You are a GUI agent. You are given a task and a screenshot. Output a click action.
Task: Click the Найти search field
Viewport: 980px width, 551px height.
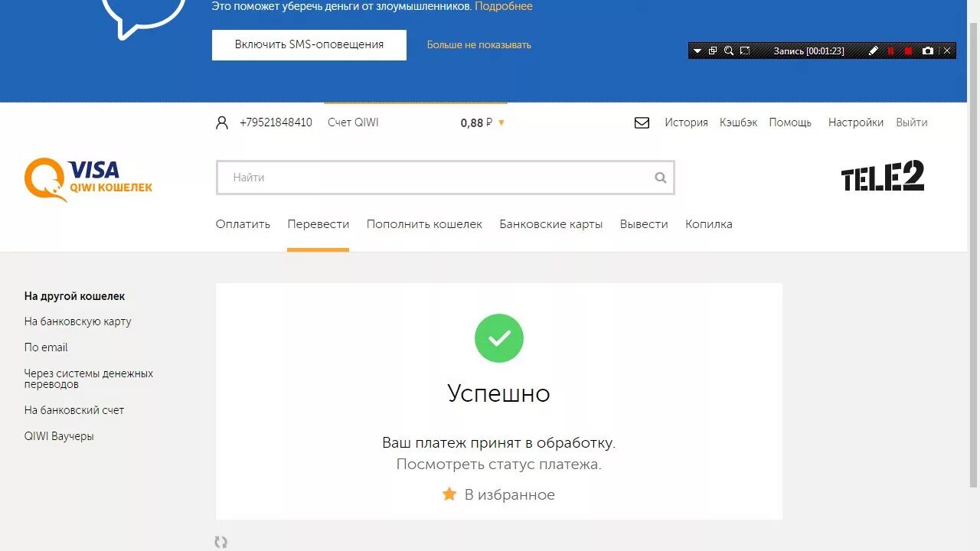click(x=445, y=178)
